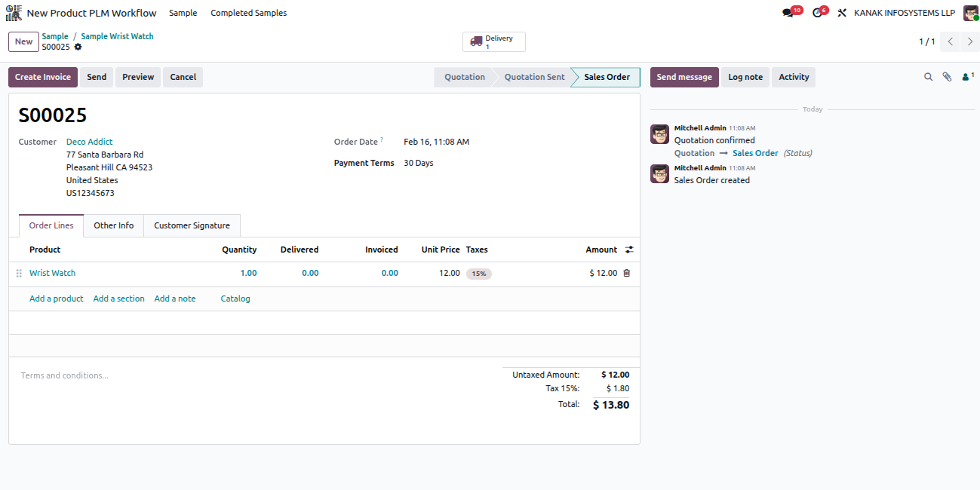Open the Delivery truck smart button
The height and width of the screenshot is (490, 980).
pyautogui.click(x=494, y=42)
